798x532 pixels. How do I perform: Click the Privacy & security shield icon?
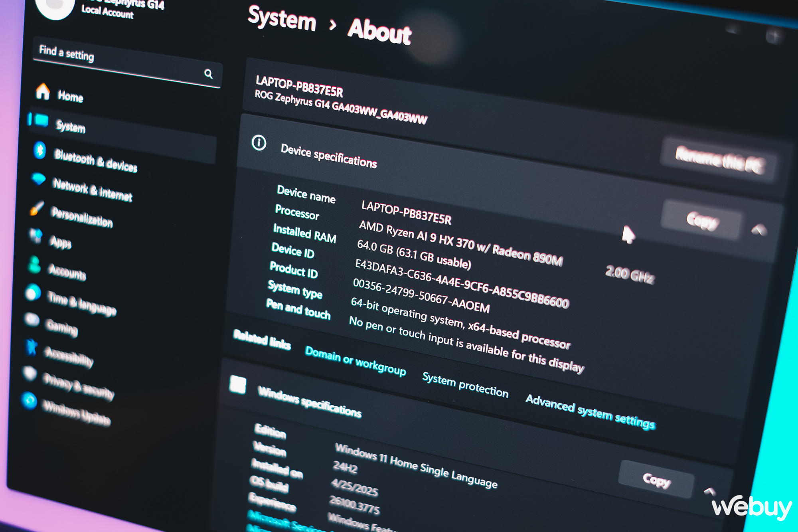tap(30, 374)
